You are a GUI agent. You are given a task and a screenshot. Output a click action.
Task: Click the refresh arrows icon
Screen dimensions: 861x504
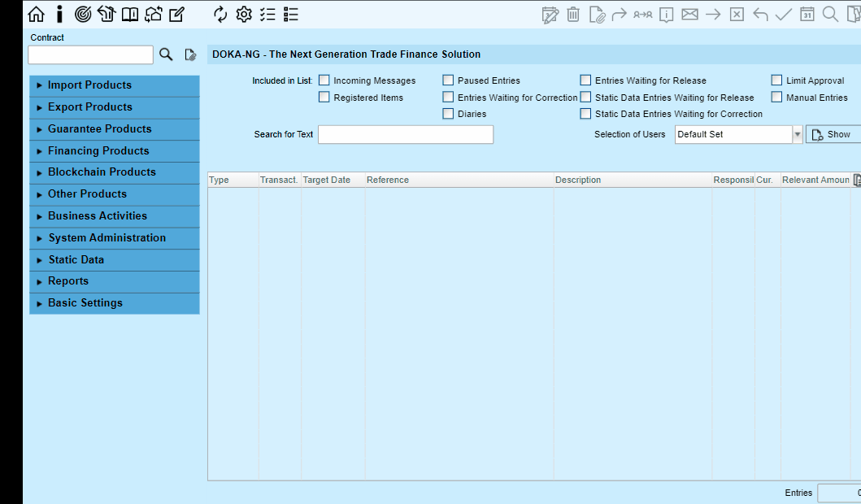click(220, 14)
